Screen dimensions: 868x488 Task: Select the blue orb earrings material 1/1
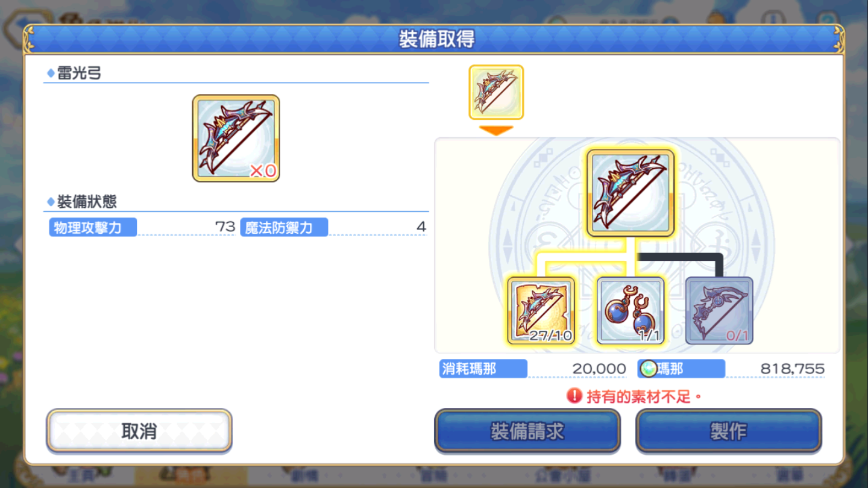pos(630,310)
